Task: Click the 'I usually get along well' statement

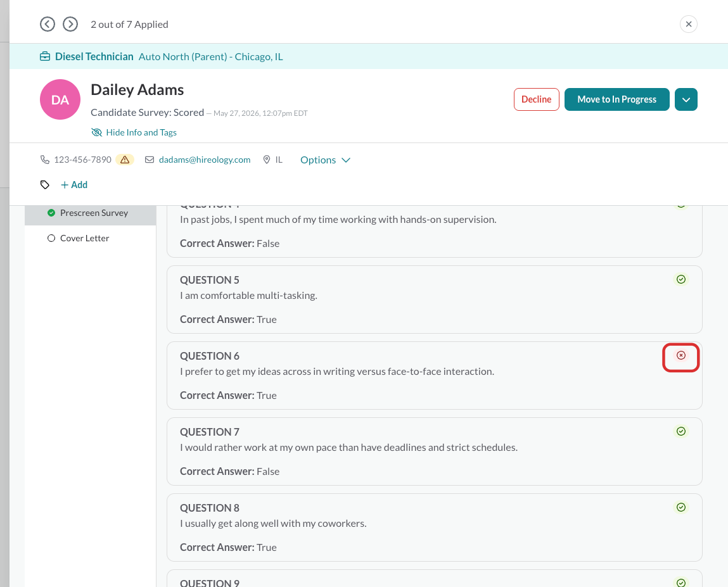Action: pyautogui.click(x=274, y=524)
